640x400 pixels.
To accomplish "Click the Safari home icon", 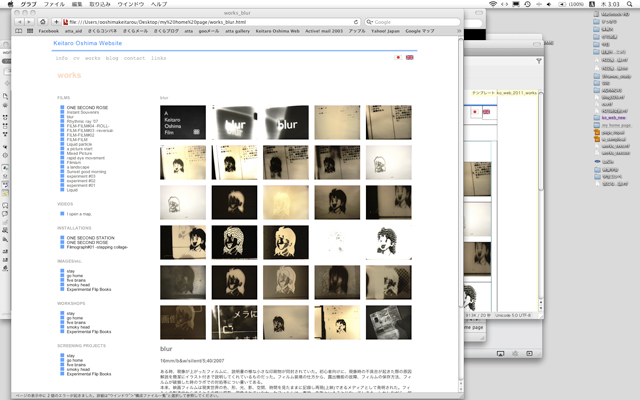I will click(43, 22).
